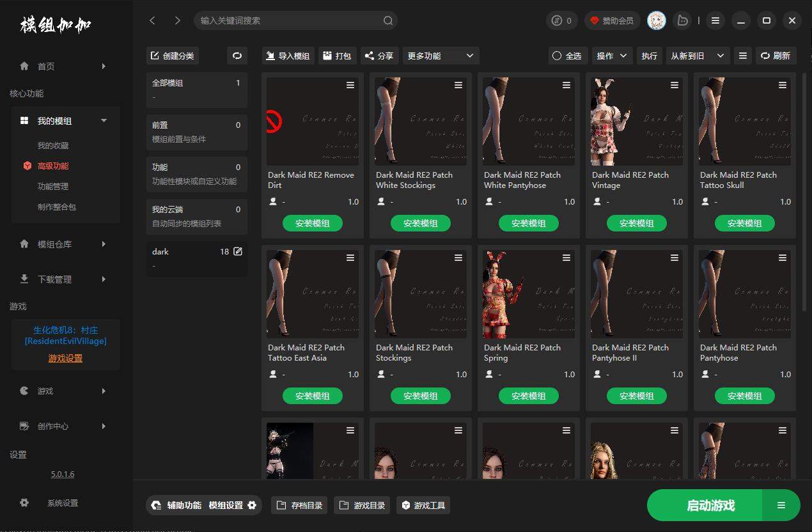Viewport: 812px width, 532px height.
Task: Click the edit icon on dark category
Action: [x=238, y=251]
